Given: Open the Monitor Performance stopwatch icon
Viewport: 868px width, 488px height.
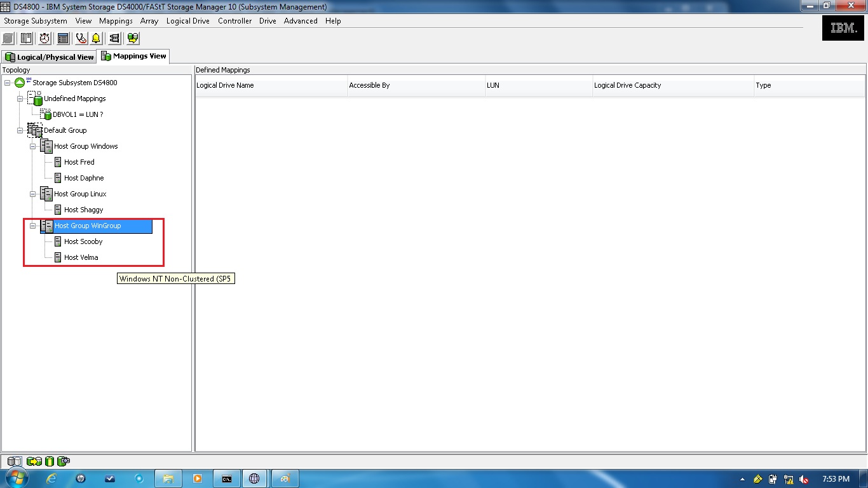Looking at the screenshot, I should tap(44, 37).
